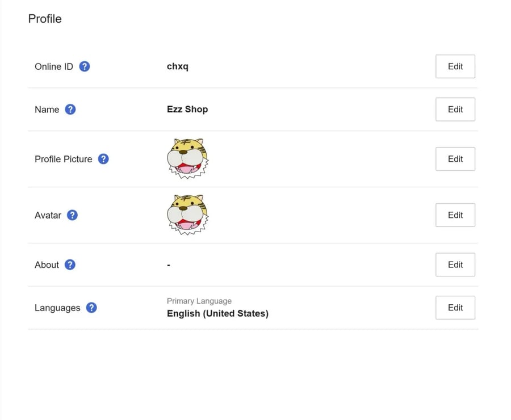Edit the Name Ezz Shop
Viewport: 511px width, 420px height.
455,110
